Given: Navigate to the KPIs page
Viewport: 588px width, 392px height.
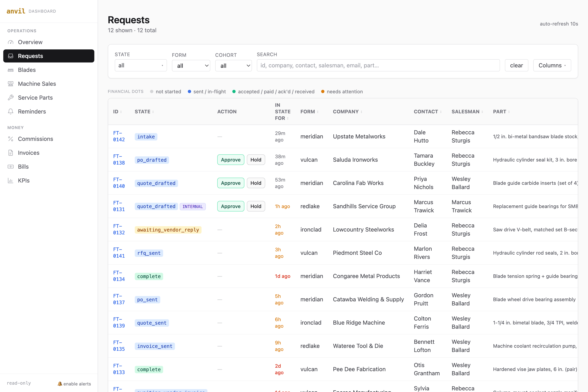Looking at the screenshot, I should tap(49, 180).
